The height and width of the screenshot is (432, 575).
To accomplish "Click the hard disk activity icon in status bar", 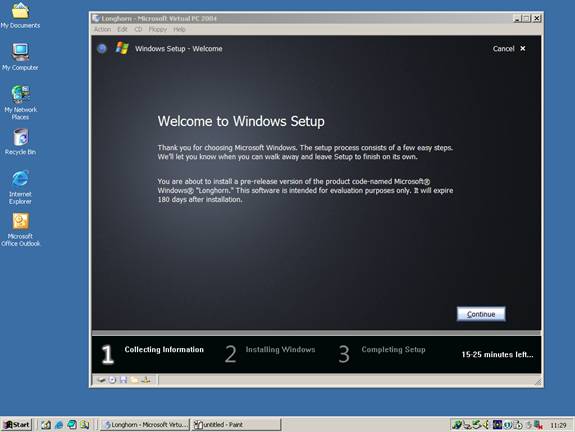I will click(102, 380).
